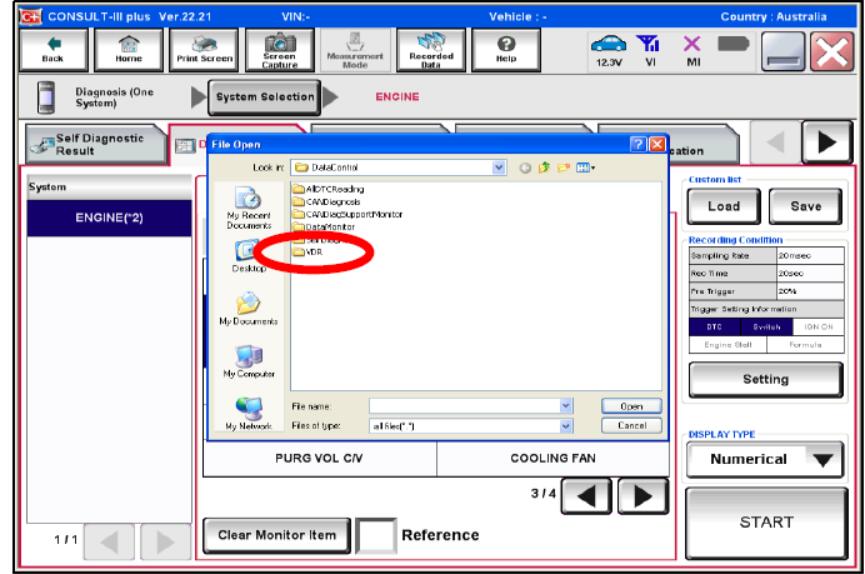Click system list next page arrow
Image resolution: width=865 pixels, height=574 pixels.
pos(165,541)
